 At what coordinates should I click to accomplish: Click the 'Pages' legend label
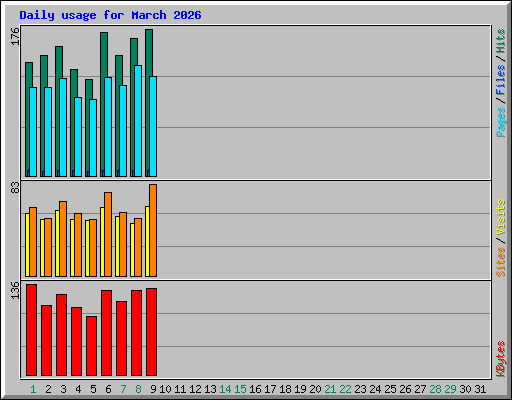pyautogui.click(x=500, y=122)
